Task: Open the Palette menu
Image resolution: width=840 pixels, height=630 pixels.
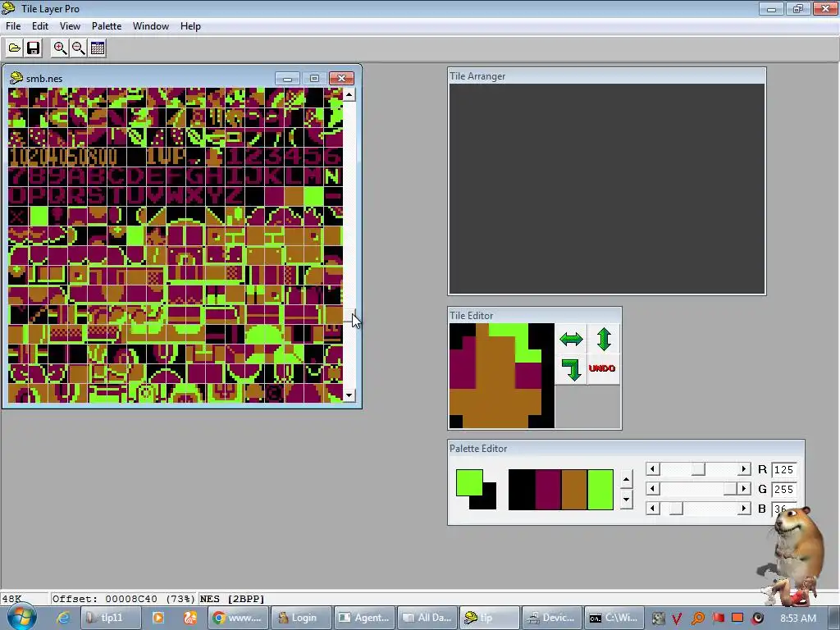Action: tap(107, 26)
